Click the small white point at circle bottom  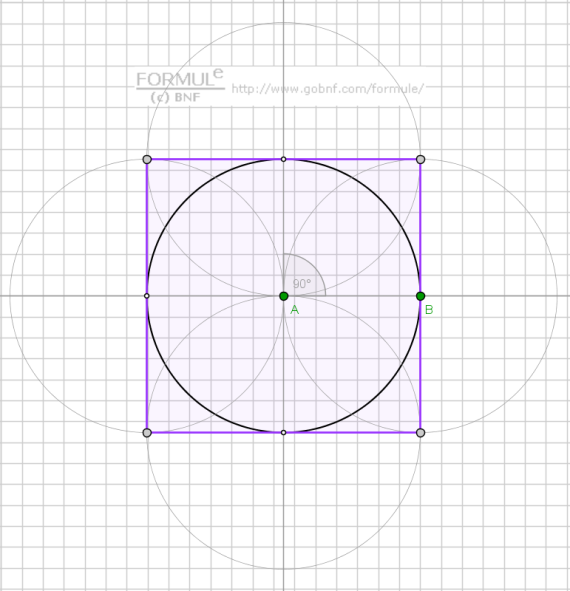click(x=283, y=433)
